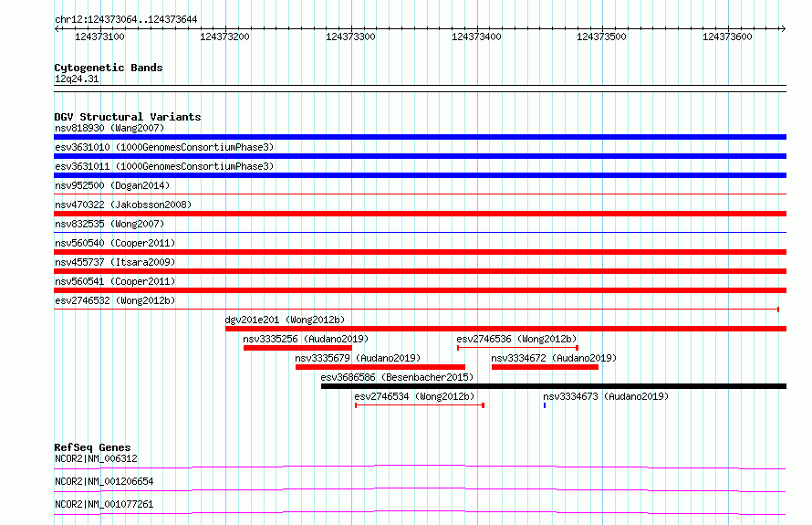Select nsv3335679 (Audano2019) variant label
The width and height of the screenshot is (812, 525).
358,358
